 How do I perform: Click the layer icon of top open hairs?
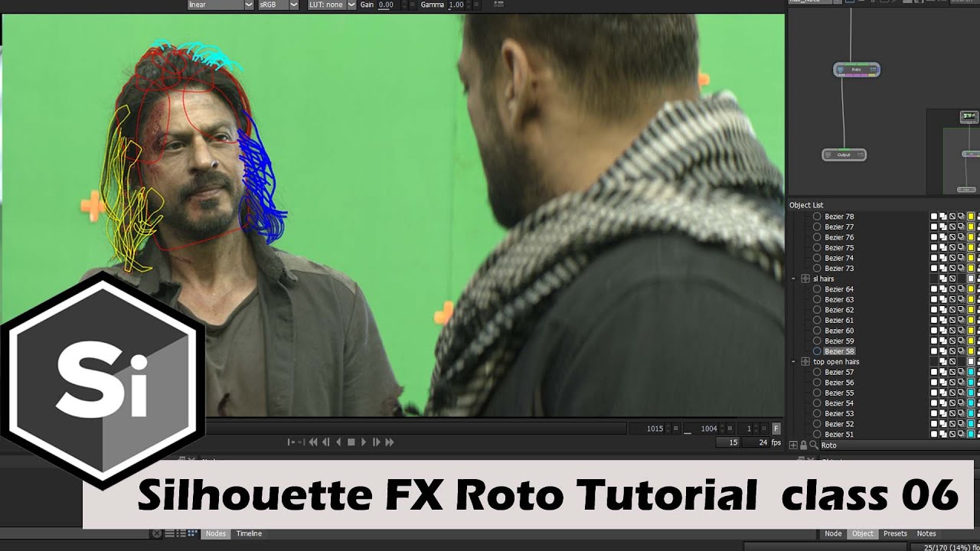click(805, 361)
